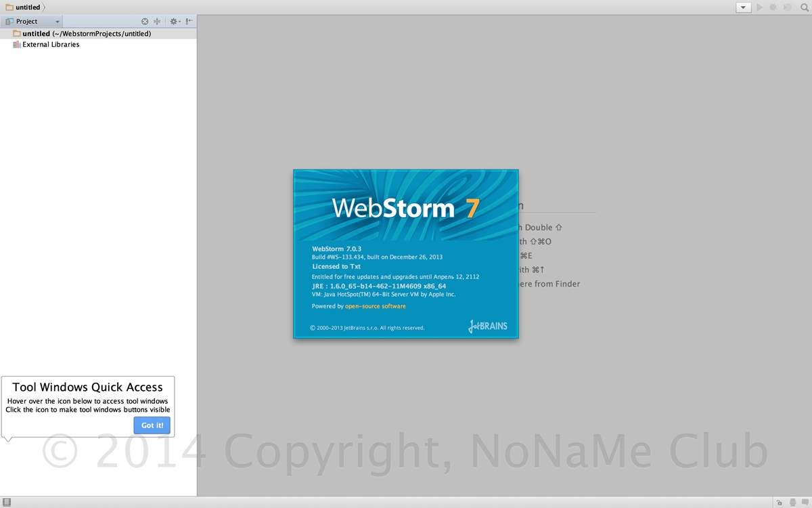
Task: Click the "Entitled for free updates" line
Action: tap(396, 277)
